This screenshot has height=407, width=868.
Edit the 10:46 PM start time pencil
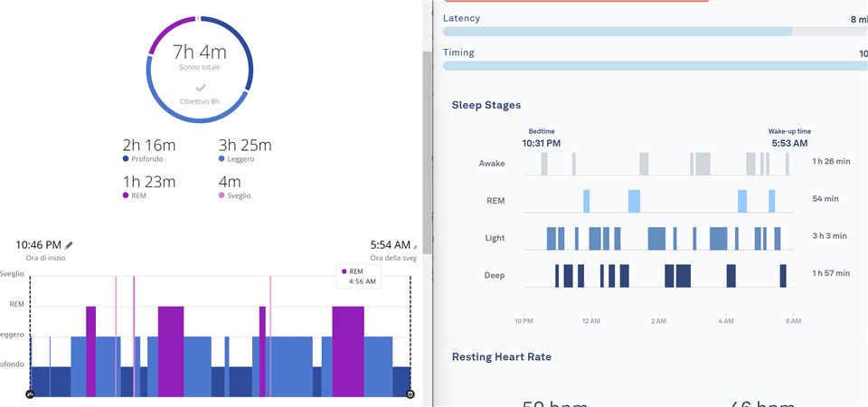70,245
